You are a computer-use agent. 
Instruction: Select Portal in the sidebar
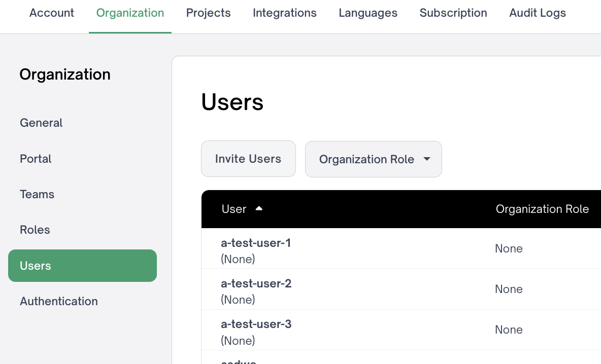(36, 159)
